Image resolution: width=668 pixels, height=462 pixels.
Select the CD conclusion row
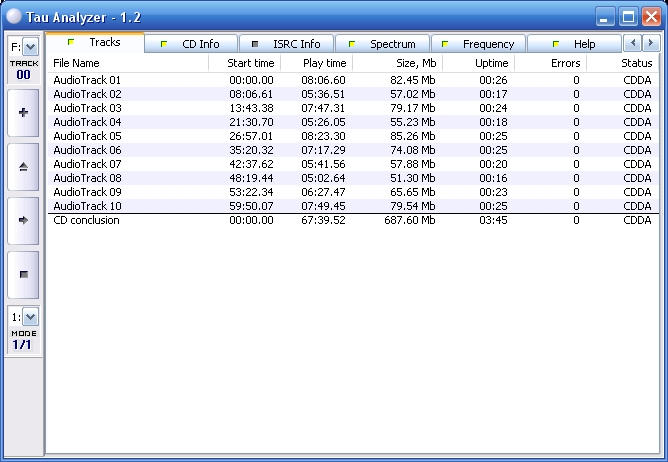tap(86, 220)
